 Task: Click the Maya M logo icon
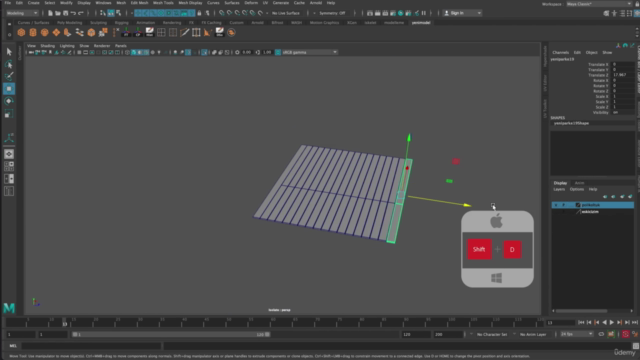9,308
